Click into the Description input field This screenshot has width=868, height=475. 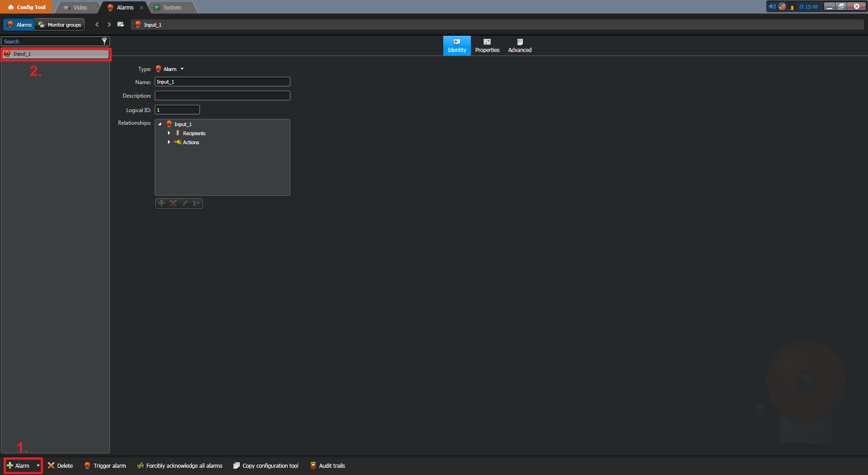222,96
